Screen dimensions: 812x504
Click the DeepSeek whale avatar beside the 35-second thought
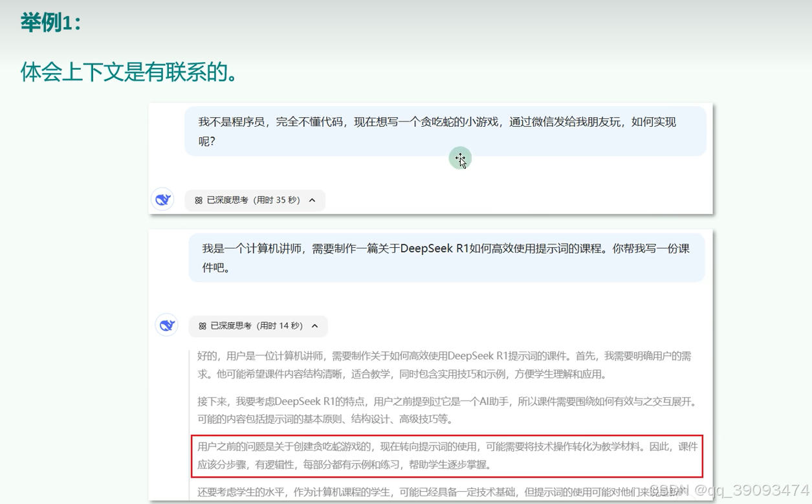tap(162, 200)
